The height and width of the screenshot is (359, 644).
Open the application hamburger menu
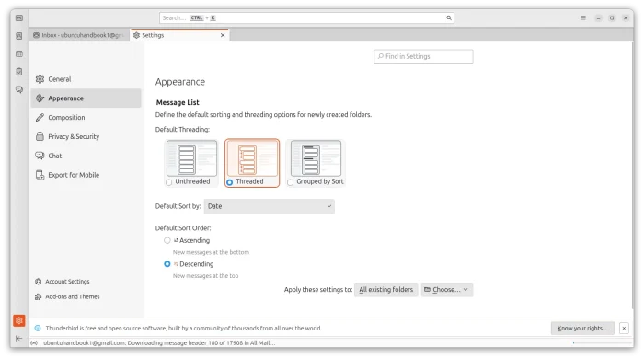(x=583, y=18)
